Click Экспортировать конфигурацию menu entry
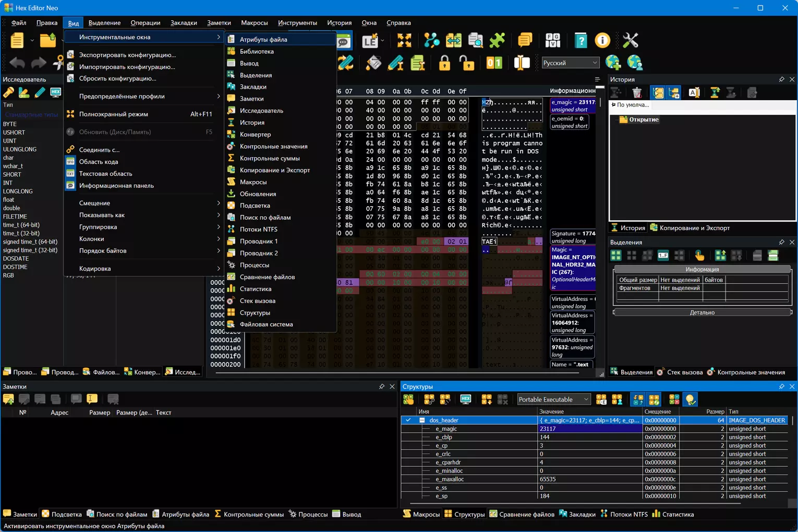The image size is (798, 532). pos(144,55)
